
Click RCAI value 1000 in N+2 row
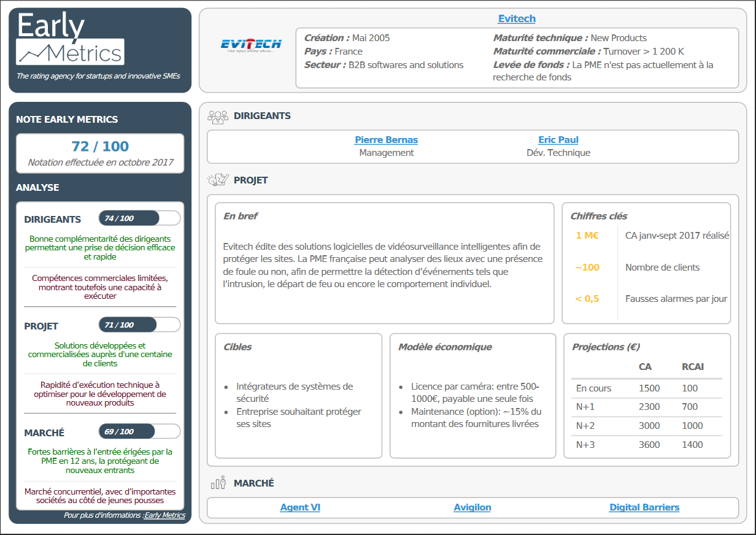coord(692,426)
